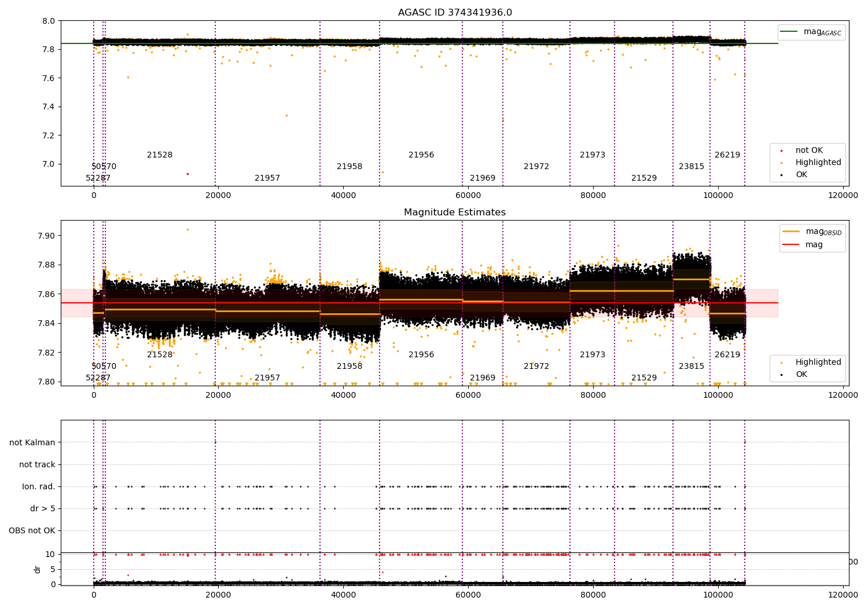This screenshot has height=608, width=868.
Task: Click the red 'mag' legend entry
Action: coord(803,245)
